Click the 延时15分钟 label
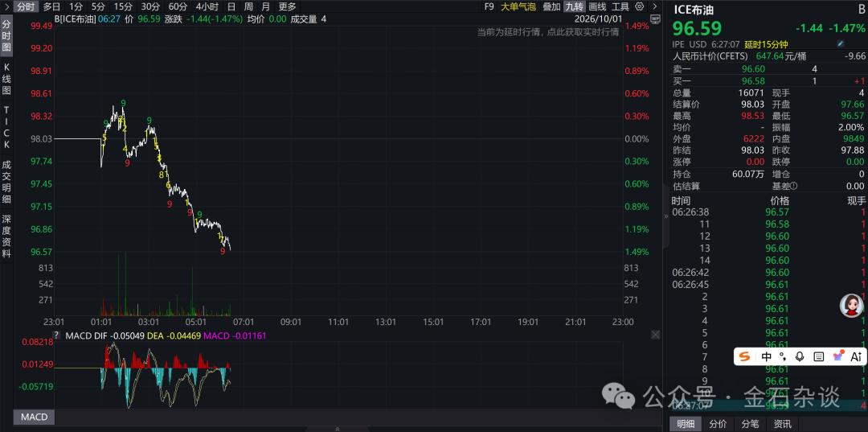The height and width of the screenshot is (432, 868). point(766,44)
